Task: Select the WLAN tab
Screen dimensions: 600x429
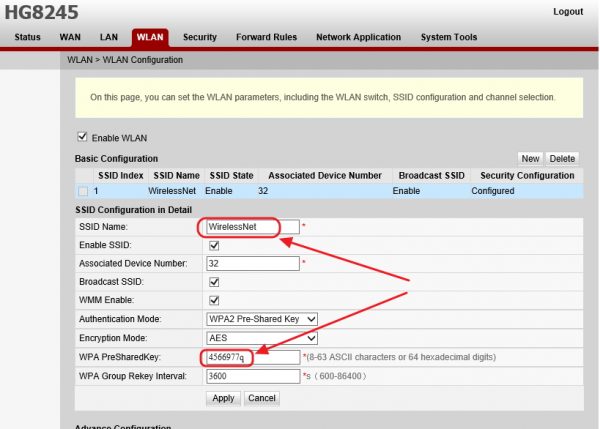Action: (150, 38)
